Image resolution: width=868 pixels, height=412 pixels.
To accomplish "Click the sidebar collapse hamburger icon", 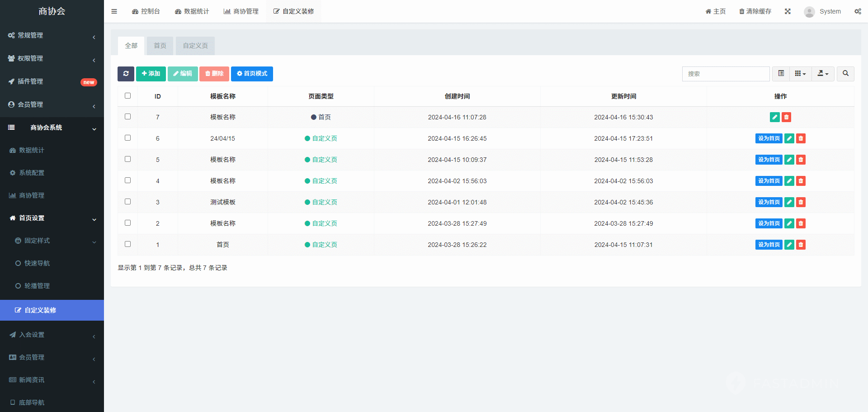I will (x=114, y=11).
